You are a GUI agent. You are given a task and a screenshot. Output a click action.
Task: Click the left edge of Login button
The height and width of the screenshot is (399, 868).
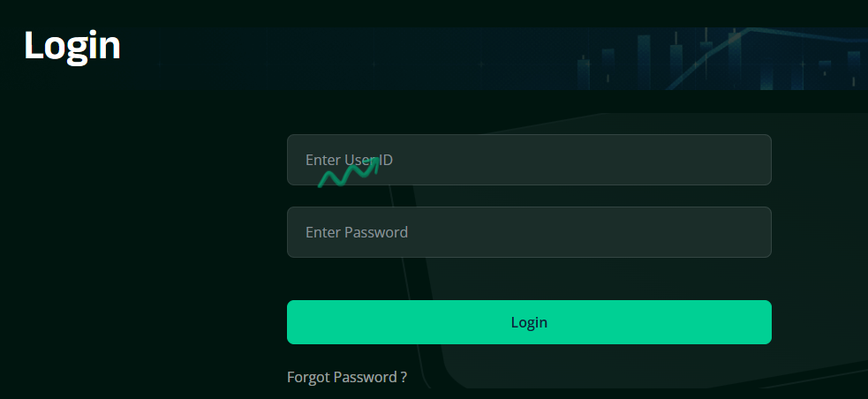pos(296,322)
